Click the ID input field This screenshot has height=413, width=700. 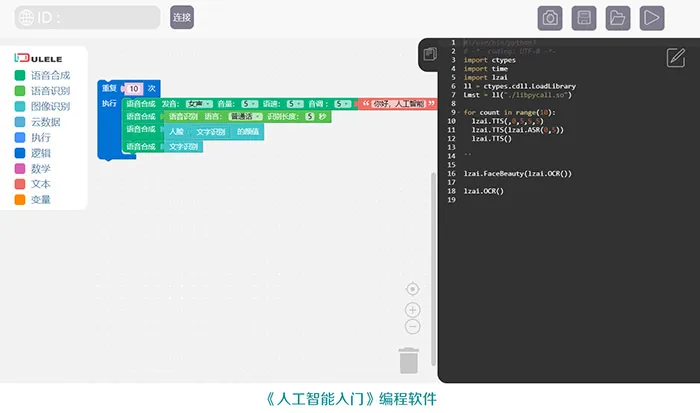(x=95, y=17)
